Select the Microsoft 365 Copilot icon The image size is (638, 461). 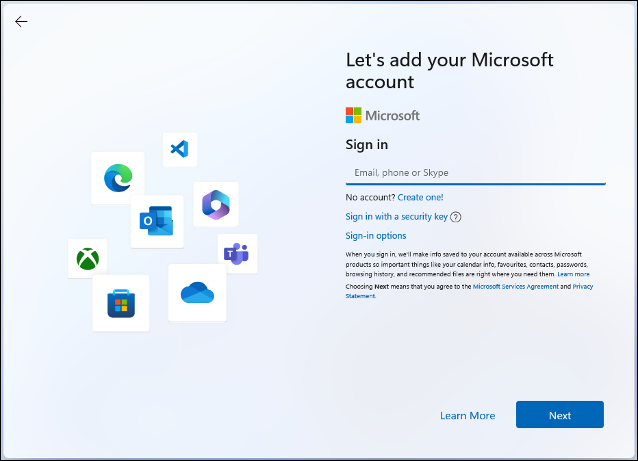click(x=215, y=204)
